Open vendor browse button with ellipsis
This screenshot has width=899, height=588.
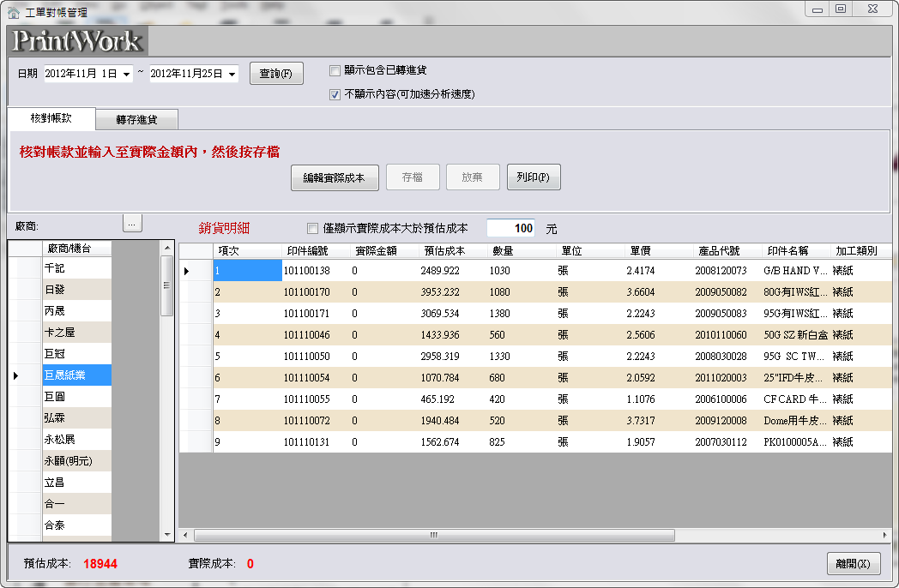pos(132,224)
